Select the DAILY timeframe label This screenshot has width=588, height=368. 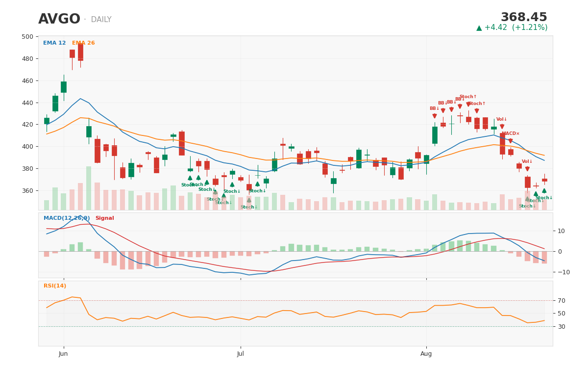pos(101,20)
